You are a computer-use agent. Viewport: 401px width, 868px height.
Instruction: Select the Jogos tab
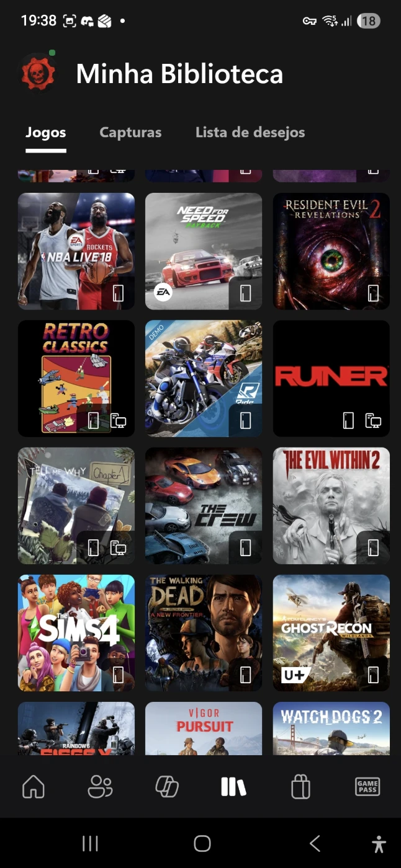(x=46, y=132)
